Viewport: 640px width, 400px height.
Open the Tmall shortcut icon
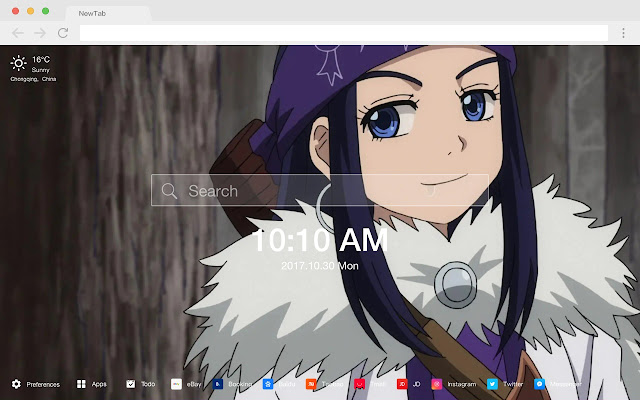pyautogui.click(x=360, y=384)
